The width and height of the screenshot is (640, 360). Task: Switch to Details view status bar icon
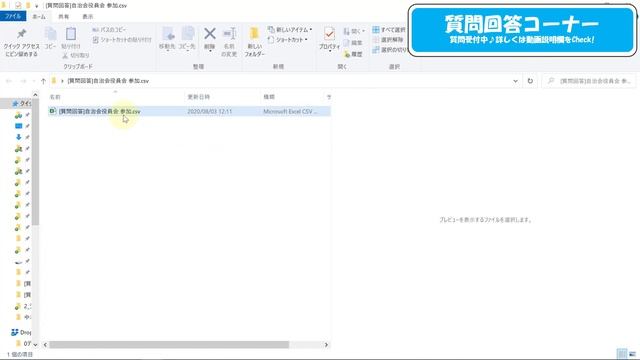[622, 354]
